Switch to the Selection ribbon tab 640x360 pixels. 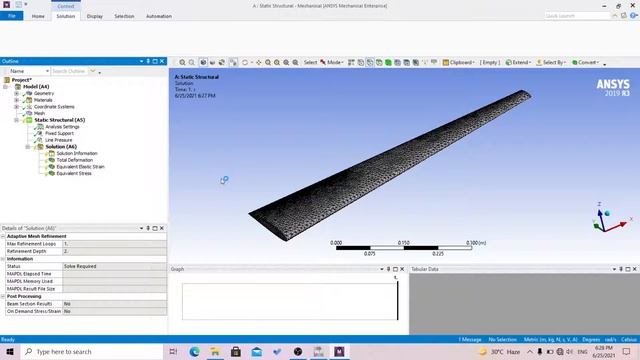[124, 16]
